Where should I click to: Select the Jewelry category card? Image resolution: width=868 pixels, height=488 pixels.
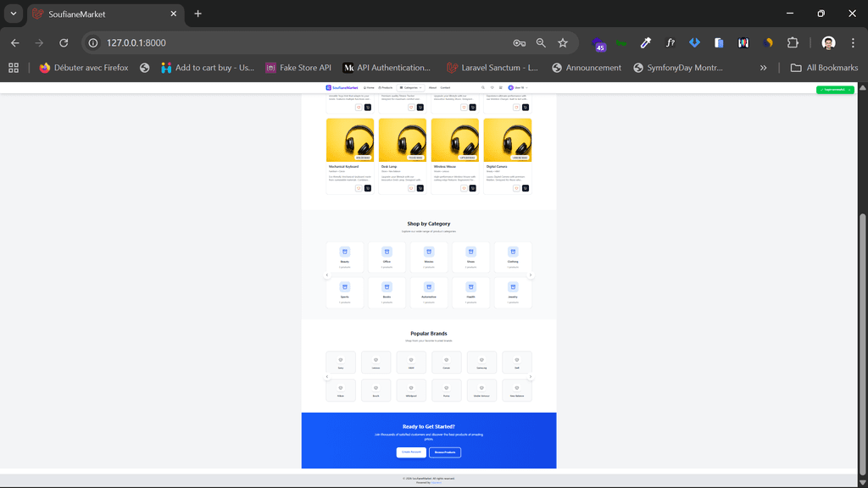pos(513,292)
